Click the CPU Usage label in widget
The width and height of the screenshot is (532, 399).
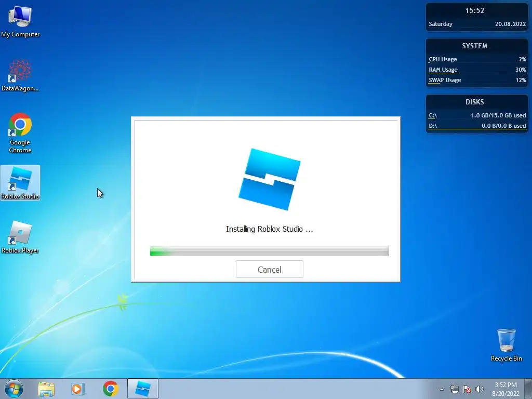(443, 59)
